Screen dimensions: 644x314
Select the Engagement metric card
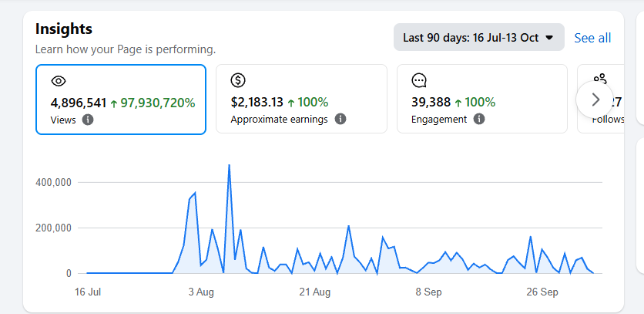point(482,99)
